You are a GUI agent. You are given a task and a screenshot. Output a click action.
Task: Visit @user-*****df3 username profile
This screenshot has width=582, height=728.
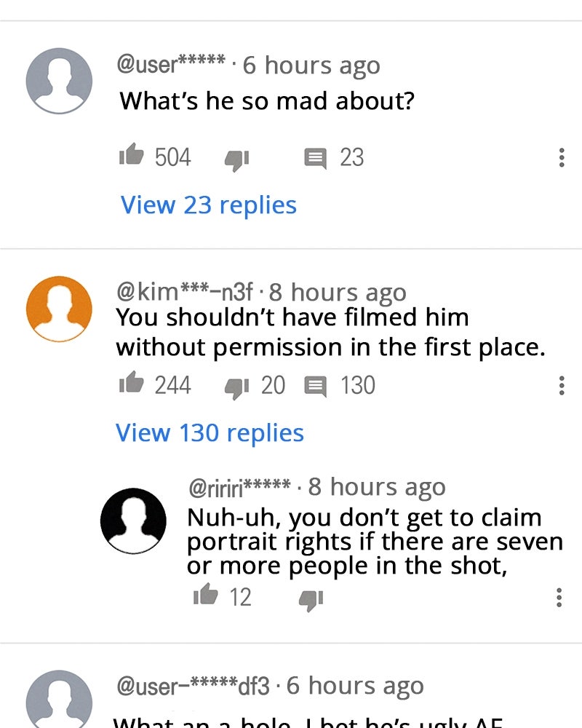193,686
